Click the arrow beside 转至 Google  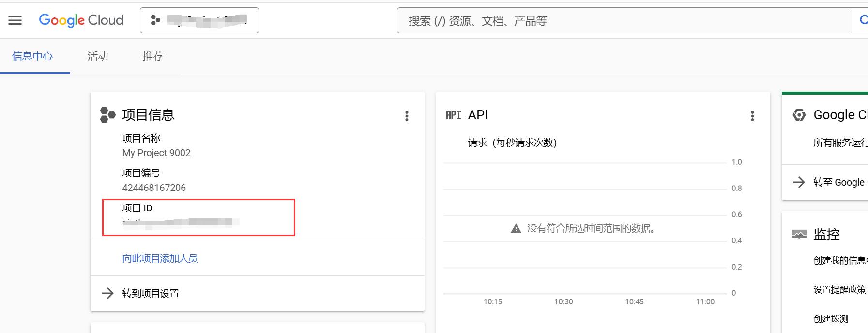tap(799, 182)
